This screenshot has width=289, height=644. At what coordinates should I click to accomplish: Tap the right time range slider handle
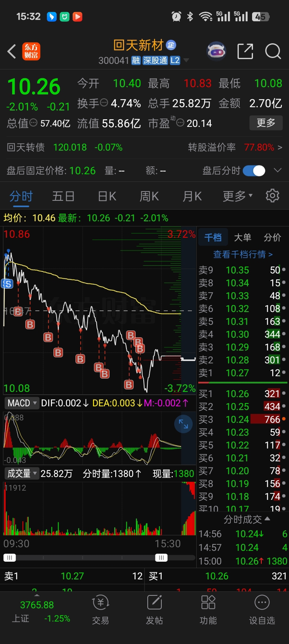(161, 558)
